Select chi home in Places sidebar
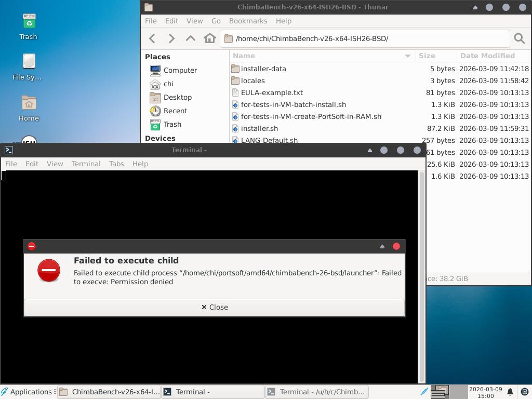Image resolution: width=532 pixels, height=399 pixels. click(162, 84)
